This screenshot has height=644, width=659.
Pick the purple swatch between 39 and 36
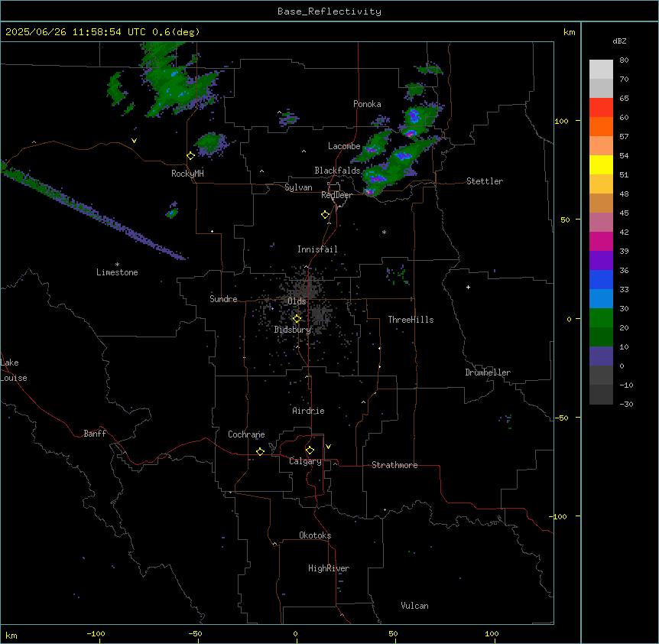601,260
